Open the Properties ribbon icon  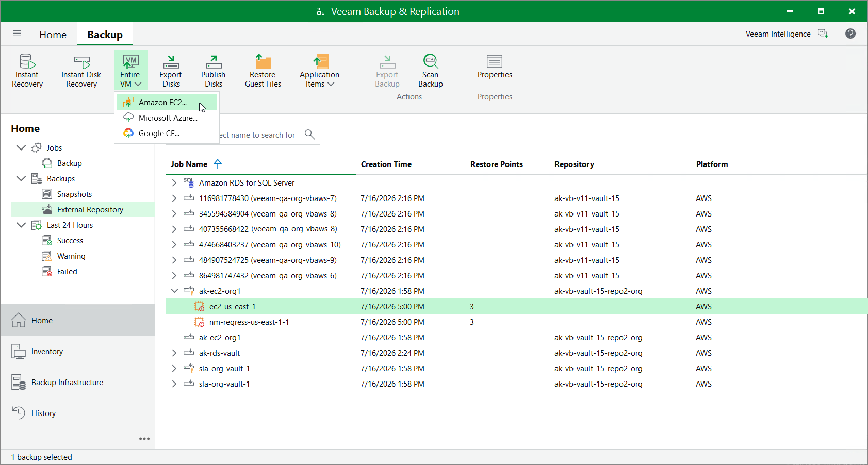pyautogui.click(x=495, y=61)
